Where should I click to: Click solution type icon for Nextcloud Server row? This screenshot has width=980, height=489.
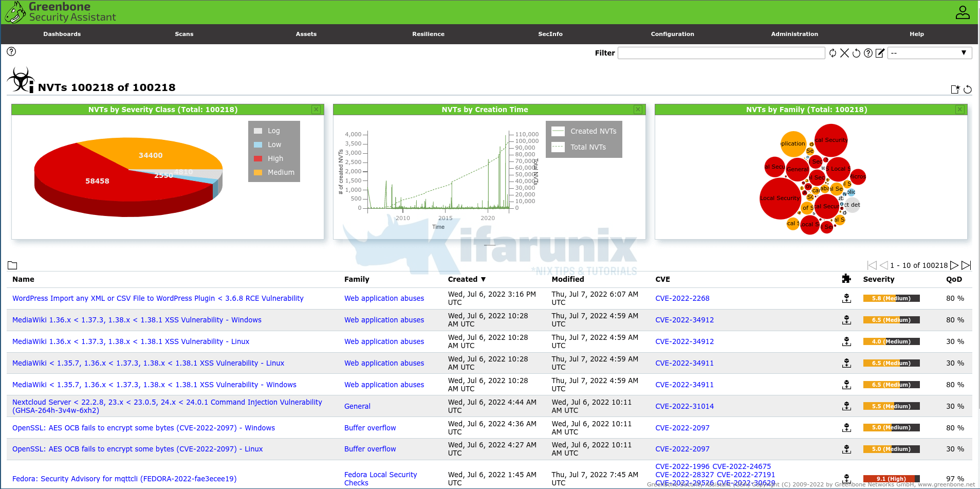click(x=846, y=406)
